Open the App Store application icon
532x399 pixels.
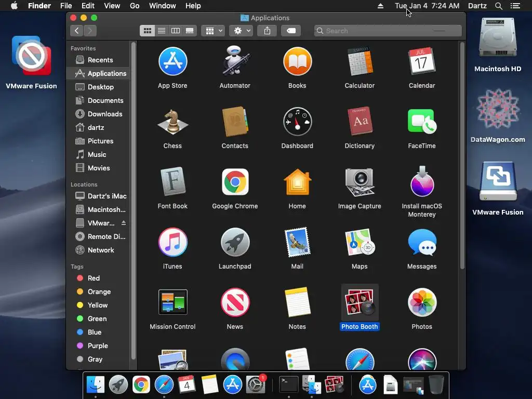pyautogui.click(x=172, y=61)
